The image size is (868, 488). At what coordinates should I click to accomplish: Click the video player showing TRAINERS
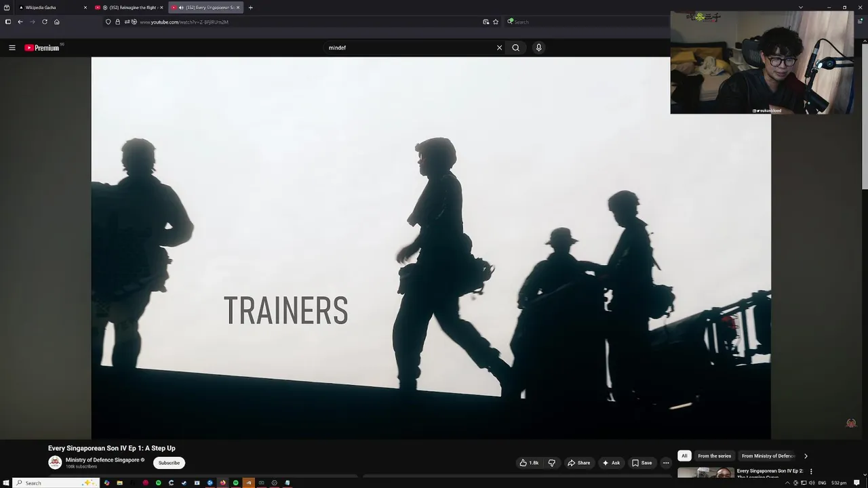[431, 248]
